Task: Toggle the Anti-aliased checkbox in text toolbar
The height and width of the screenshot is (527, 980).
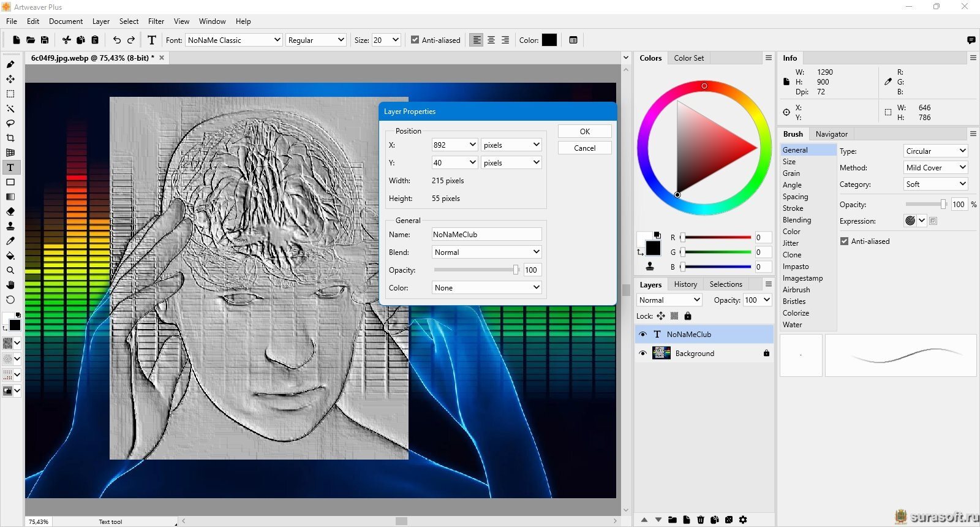Action: (415, 40)
